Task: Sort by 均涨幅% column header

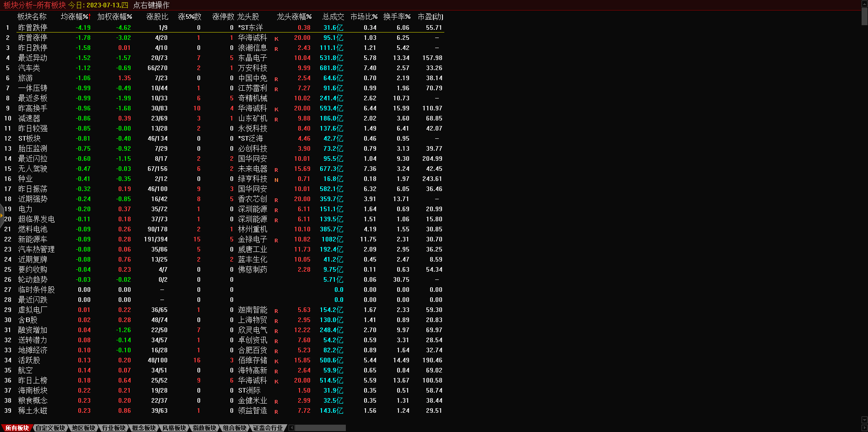Action: [x=76, y=16]
